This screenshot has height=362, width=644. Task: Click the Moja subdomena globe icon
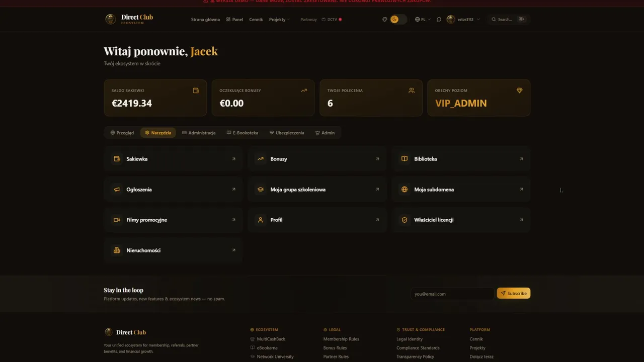[x=405, y=190]
